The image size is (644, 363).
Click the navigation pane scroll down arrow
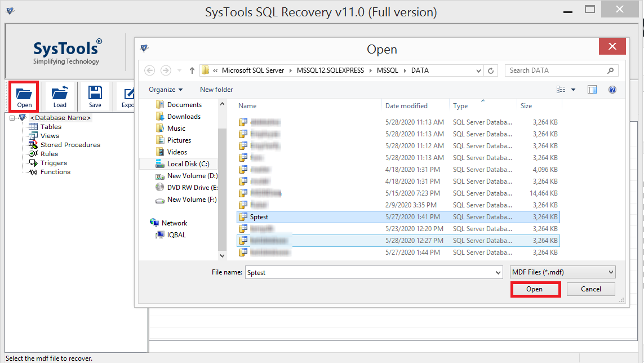(222, 256)
